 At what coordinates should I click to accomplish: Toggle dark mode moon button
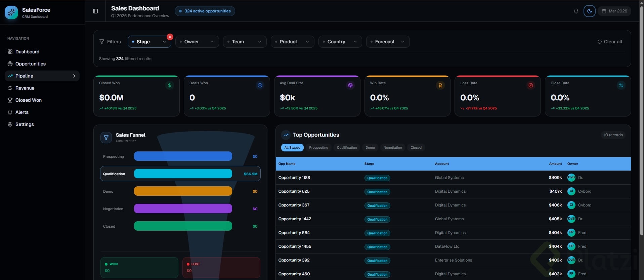pos(589,11)
